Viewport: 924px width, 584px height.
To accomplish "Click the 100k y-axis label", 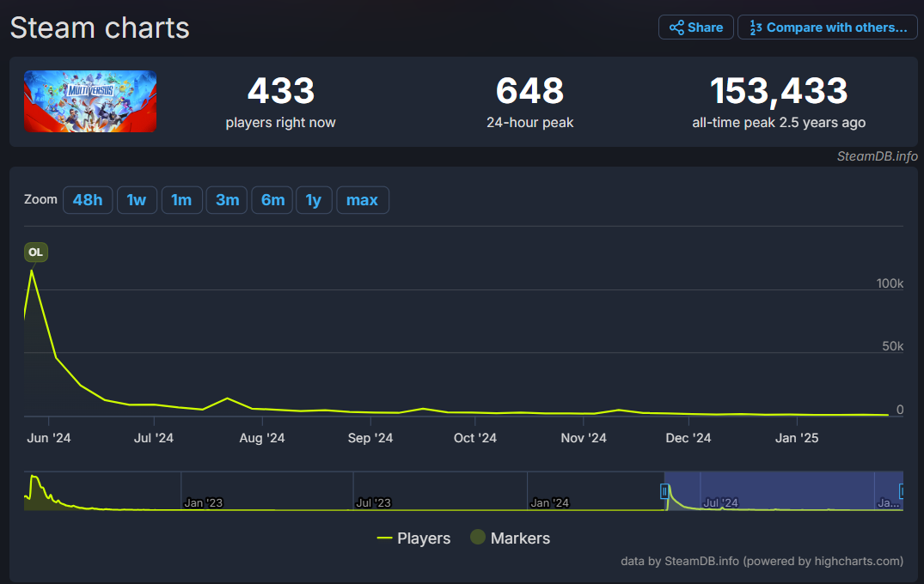I will (890, 283).
